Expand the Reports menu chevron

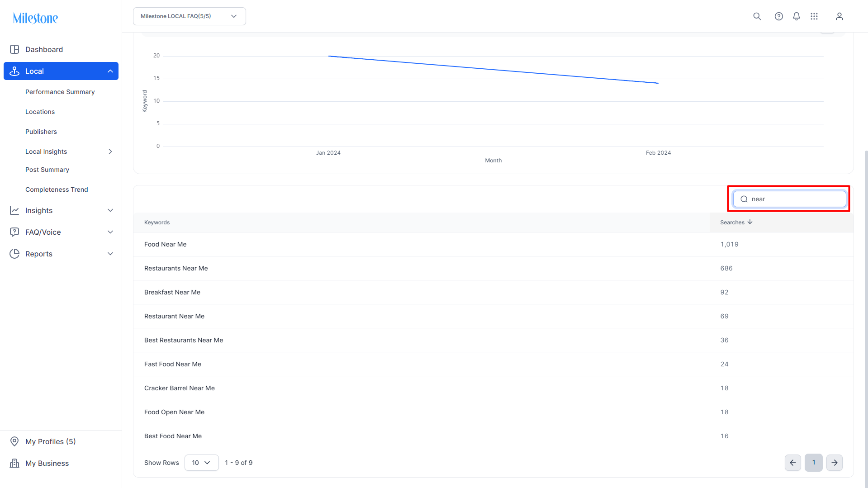110,254
